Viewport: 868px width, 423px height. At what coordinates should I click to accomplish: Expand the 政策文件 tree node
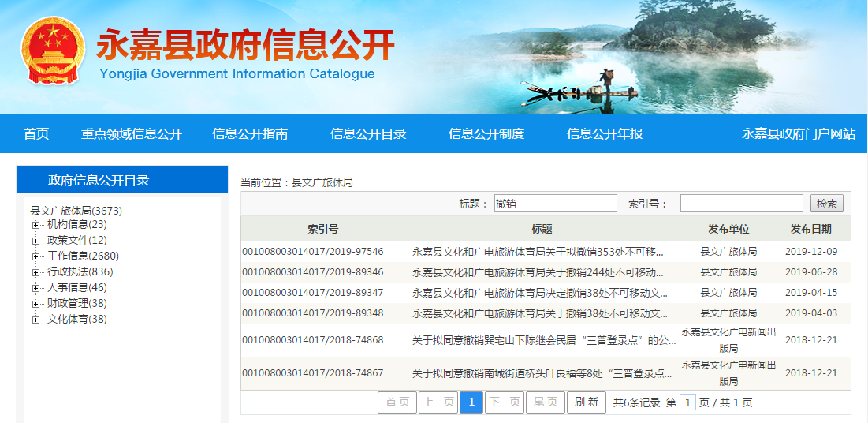tap(35, 241)
